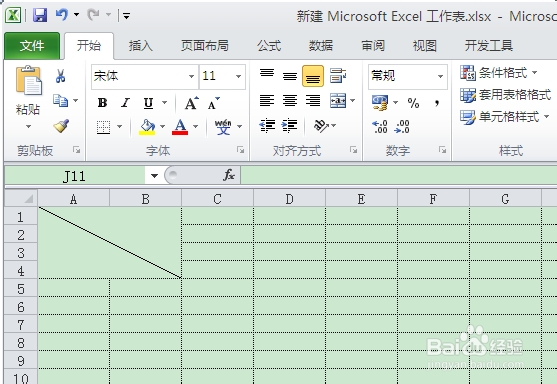Switch to the 插入 tab
557x384 pixels.
pos(141,45)
